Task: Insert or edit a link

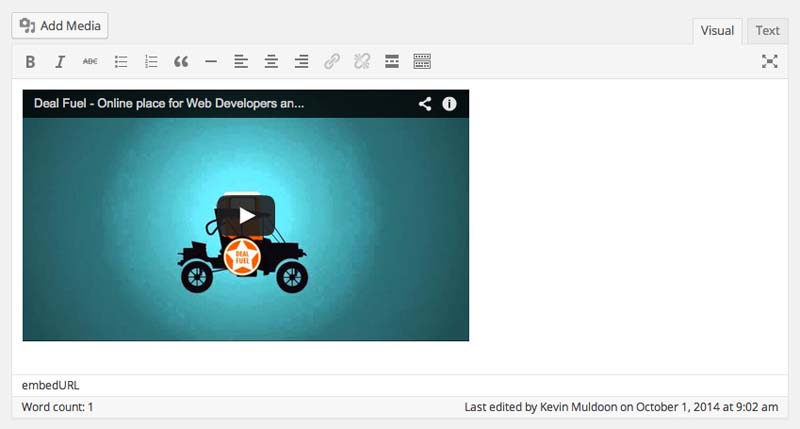Action: [x=332, y=62]
